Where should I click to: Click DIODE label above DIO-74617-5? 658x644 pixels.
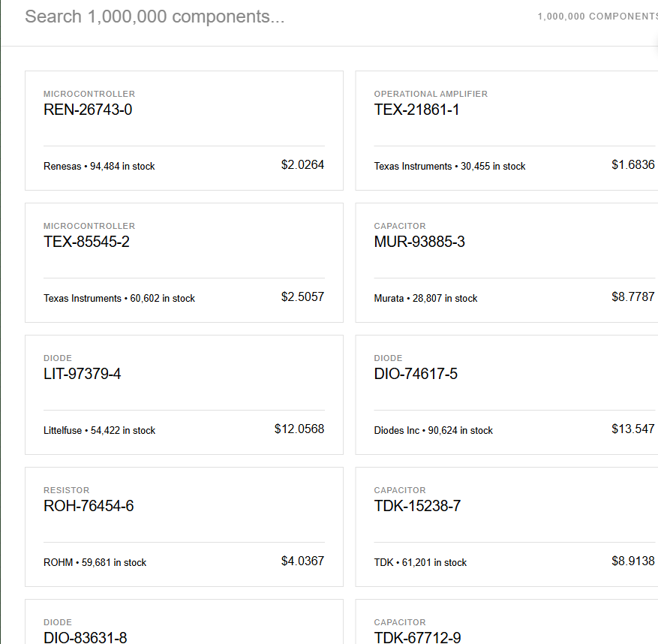[x=388, y=358]
